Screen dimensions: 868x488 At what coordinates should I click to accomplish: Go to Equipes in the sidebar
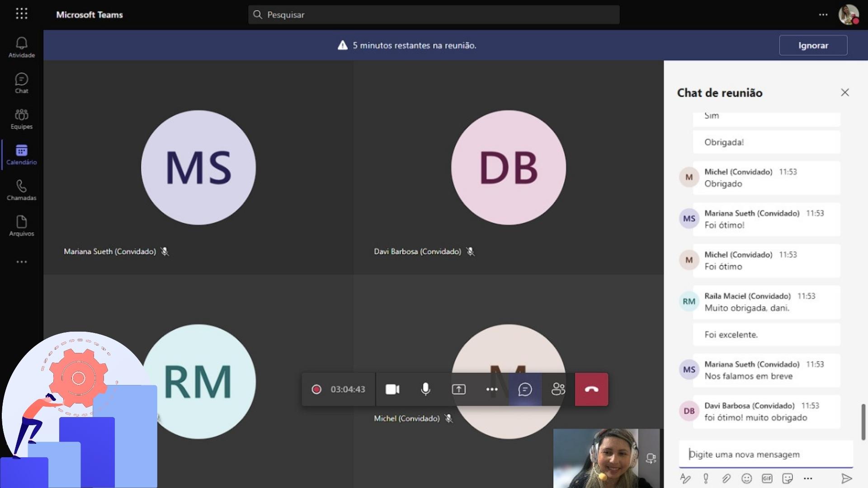pyautogui.click(x=21, y=119)
